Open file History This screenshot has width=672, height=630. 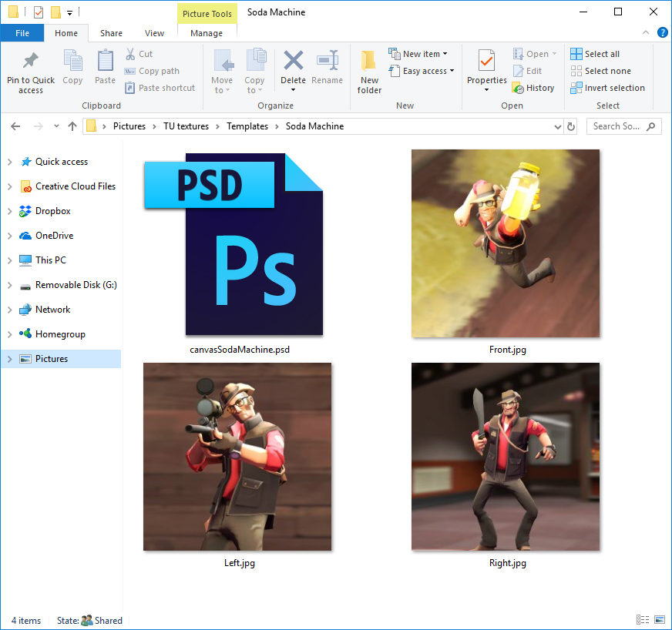[533, 88]
